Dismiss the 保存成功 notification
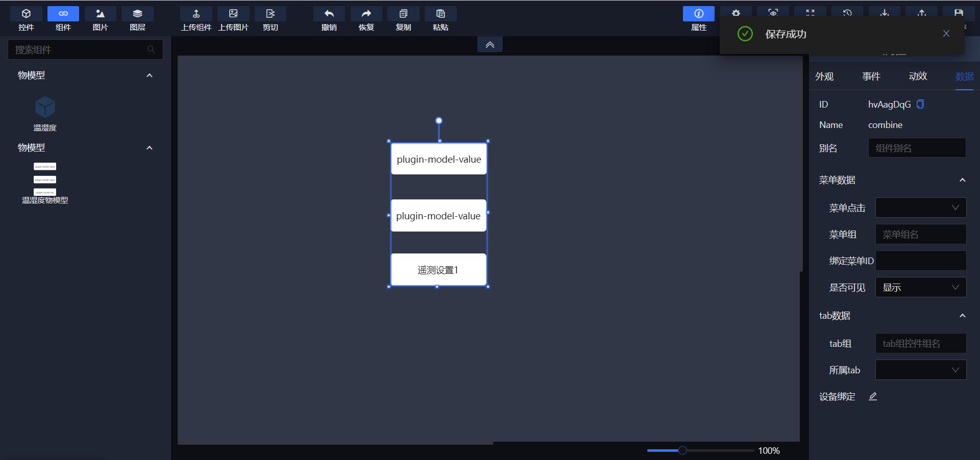 coord(946,34)
